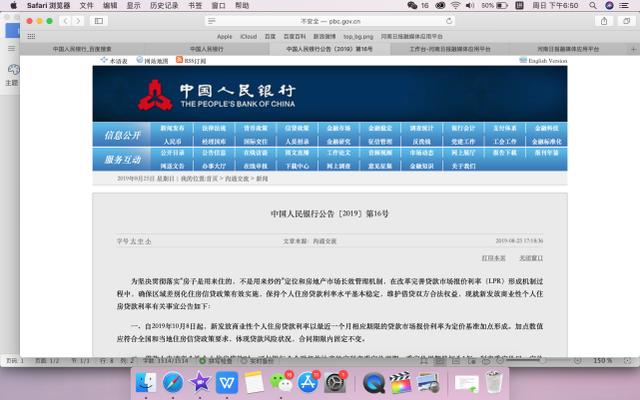The image size is (640, 400).
Task: Open the 书签 menu
Action: click(195, 5)
